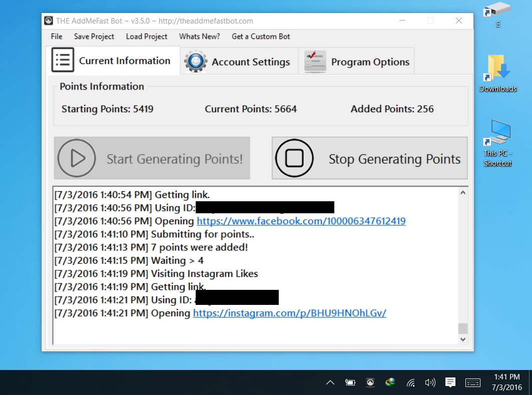Switch to Program Options tab
Image resolution: width=532 pixels, height=395 pixels.
point(357,62)
